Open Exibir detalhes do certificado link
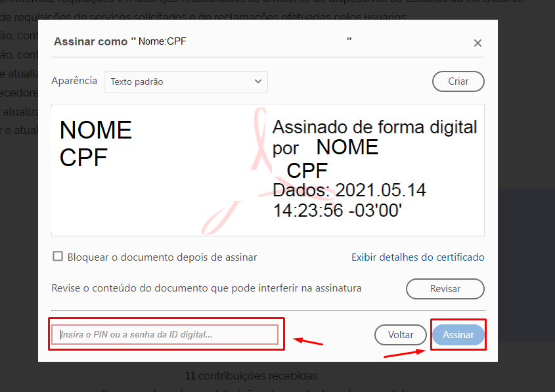Image resolution: width=555 pixels, height=392 pixels. pos(418,257)
